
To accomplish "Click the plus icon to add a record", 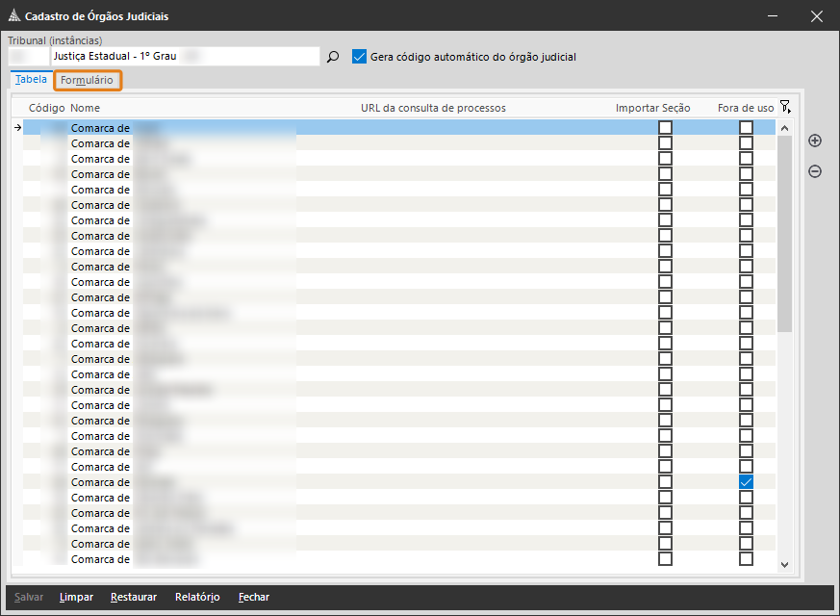I will [x=815, y=141].
